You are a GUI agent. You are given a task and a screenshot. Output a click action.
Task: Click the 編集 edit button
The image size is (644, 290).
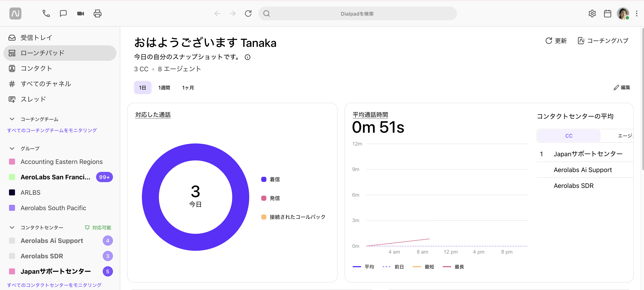tap(622, 88)
